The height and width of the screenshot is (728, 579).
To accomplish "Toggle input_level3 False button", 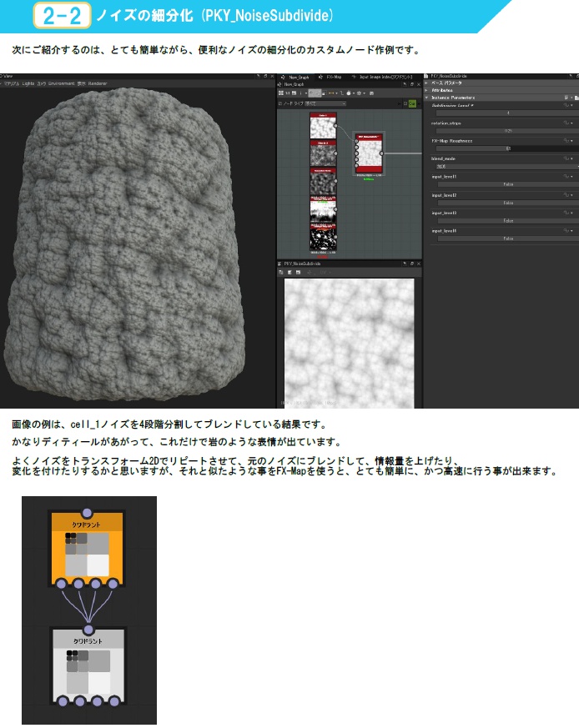I will (507, 221).
